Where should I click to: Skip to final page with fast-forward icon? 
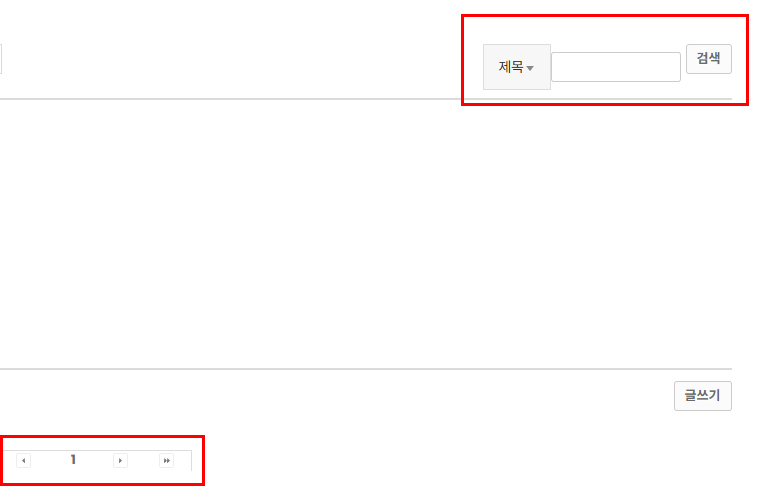pyautogui.click(x=167, y=461)
